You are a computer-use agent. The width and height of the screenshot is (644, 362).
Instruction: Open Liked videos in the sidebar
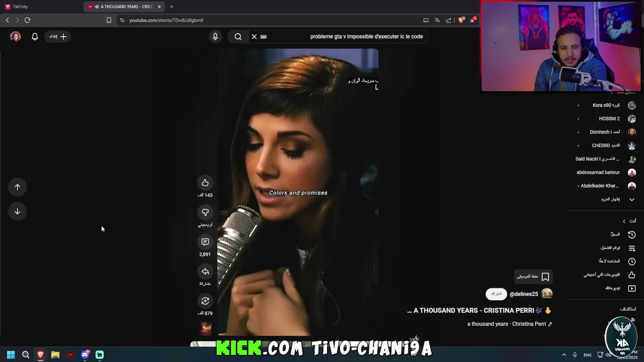[x=610, y=275]
